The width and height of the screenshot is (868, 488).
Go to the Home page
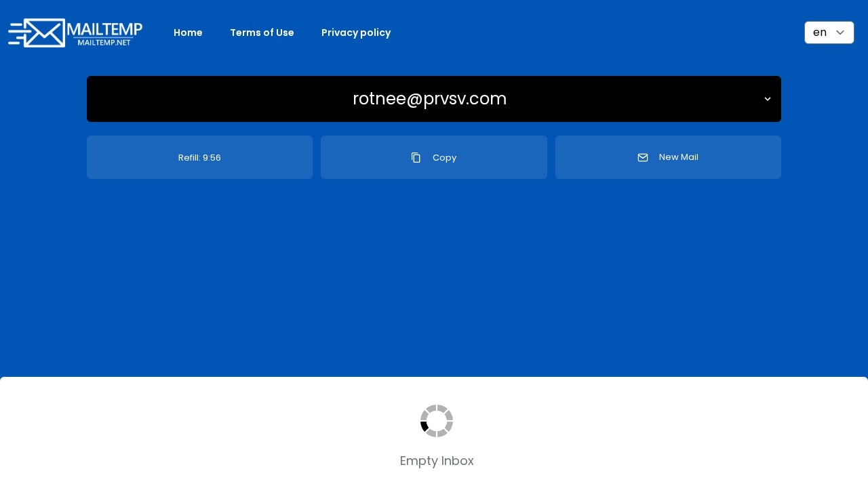coord(188,33)
